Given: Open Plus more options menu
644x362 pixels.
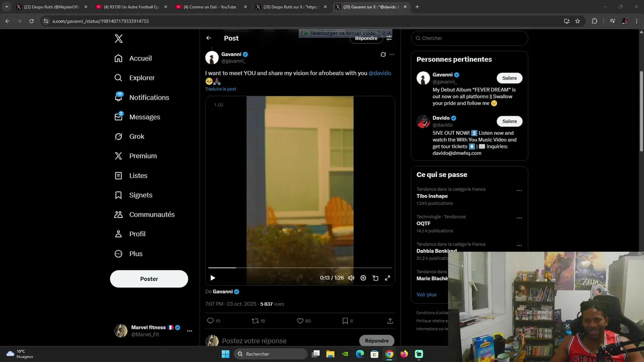Looking at the screenshot, I should click(x=128, y=254).
